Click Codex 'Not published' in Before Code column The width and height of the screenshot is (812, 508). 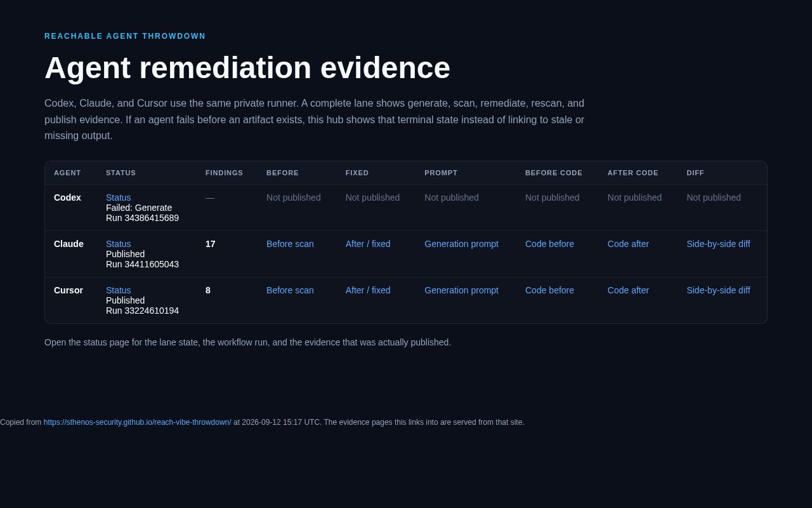point(553,197)
